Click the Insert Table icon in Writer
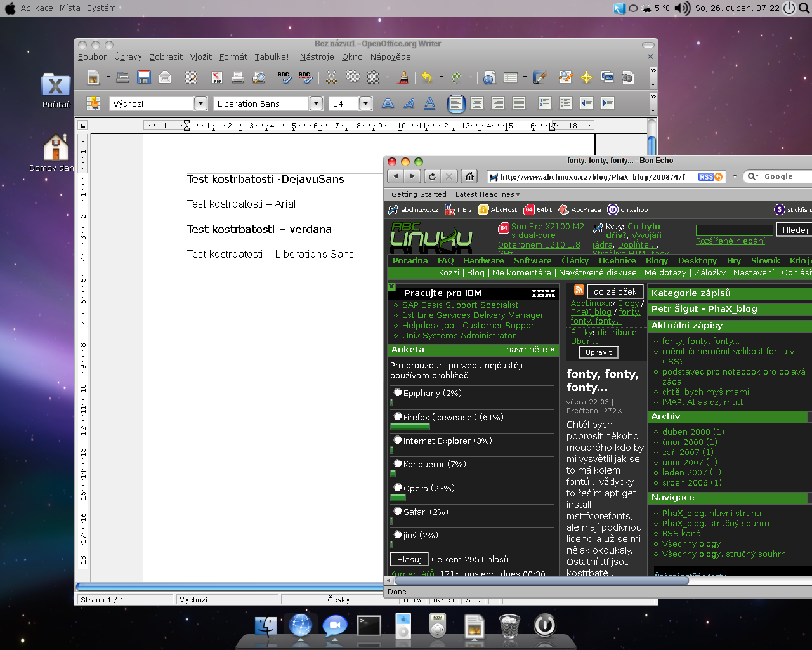 click(x=510, y=77)
